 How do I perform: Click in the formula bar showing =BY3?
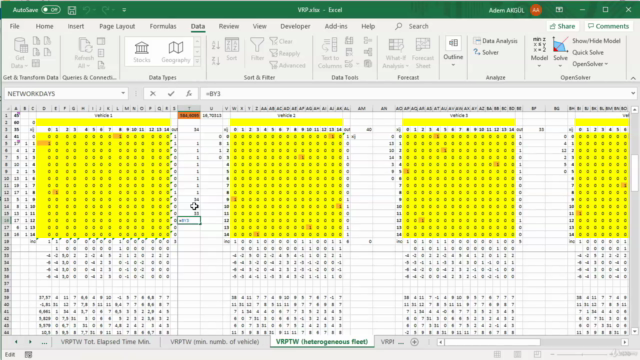click(414, 93)
